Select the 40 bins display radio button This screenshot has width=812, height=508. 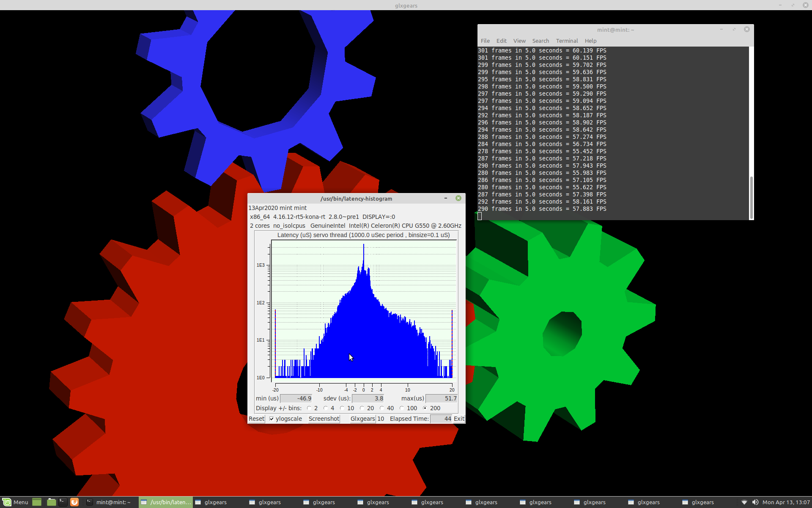382,408
